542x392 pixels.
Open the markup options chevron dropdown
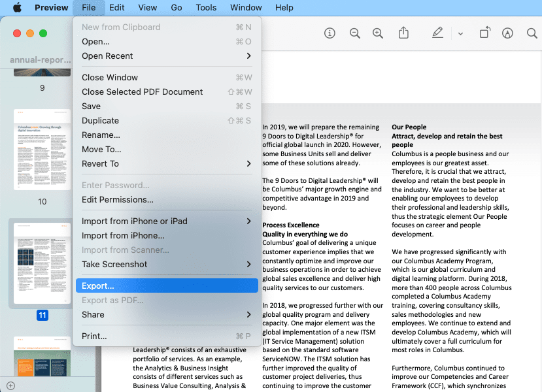460,33
